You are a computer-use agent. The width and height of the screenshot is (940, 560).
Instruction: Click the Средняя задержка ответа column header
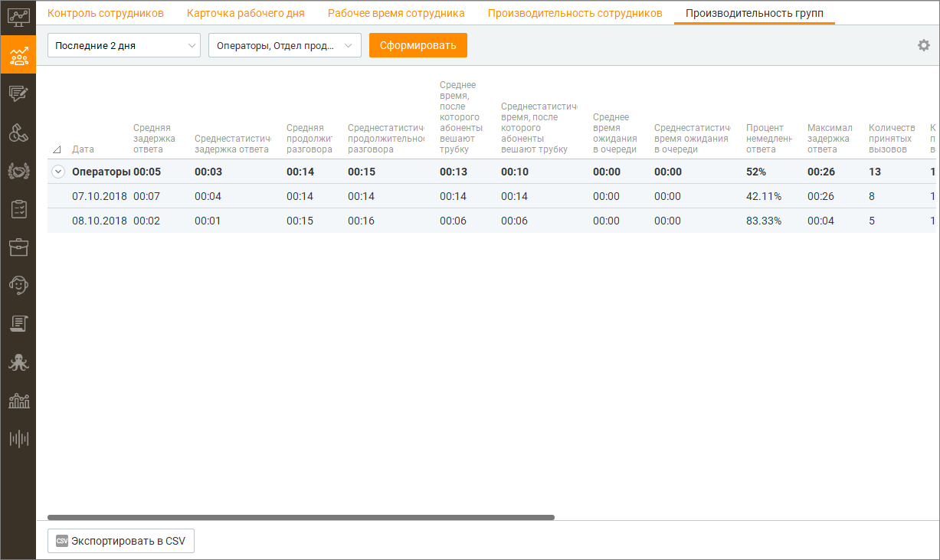(155, 139)
